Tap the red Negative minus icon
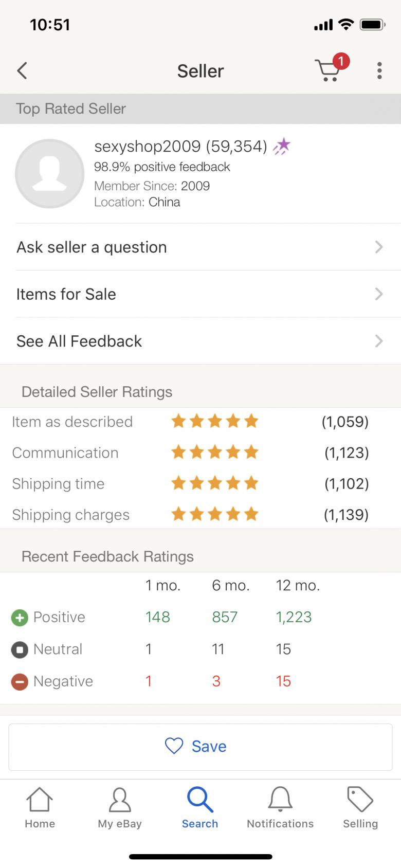The height and width of the screenshot is (868, 401). (20, 682)
